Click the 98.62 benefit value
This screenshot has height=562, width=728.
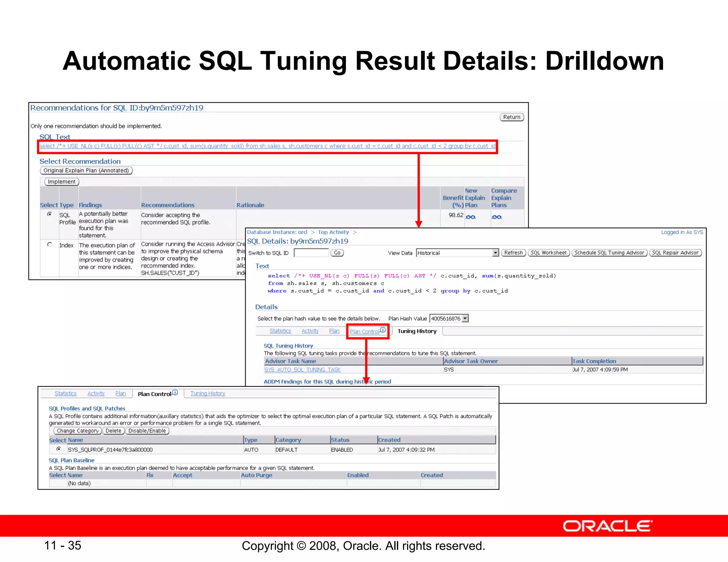456,215
